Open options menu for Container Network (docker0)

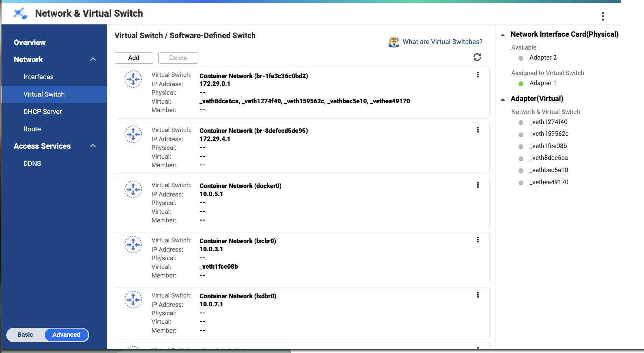(x=478, y=185)
